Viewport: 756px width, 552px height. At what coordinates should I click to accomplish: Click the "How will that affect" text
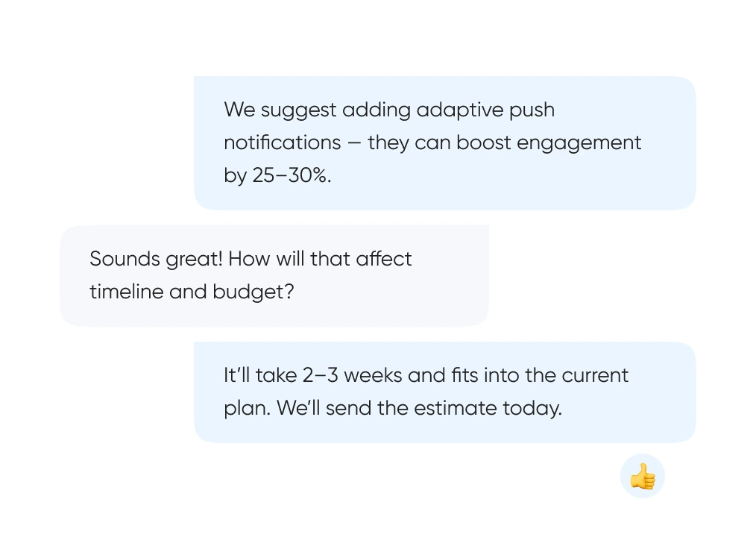tap(321, 259)
